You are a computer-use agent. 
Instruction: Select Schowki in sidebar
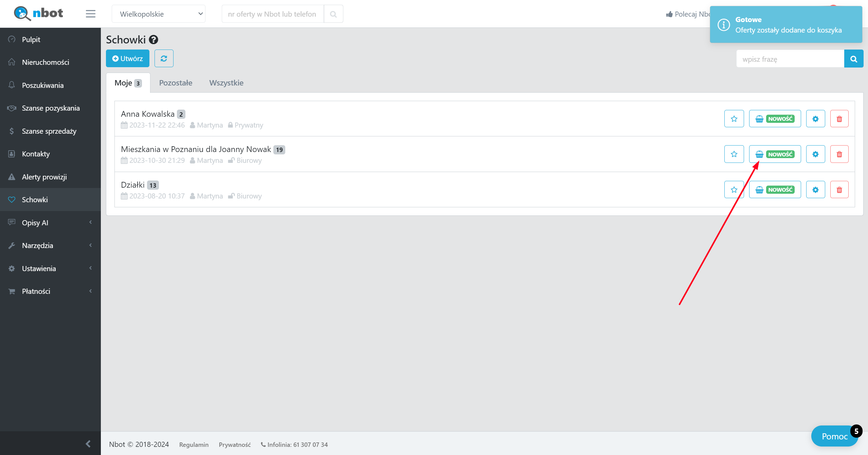[50, 200]
